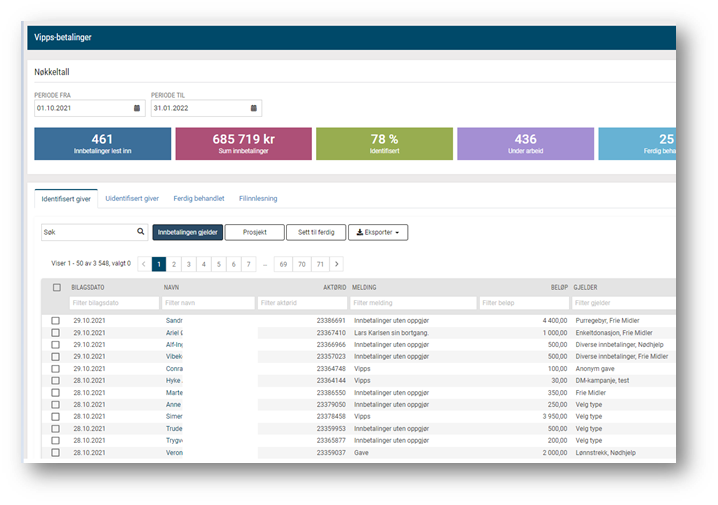Jump to page 71
718x505 pixels.
click(x=321, y=264)
